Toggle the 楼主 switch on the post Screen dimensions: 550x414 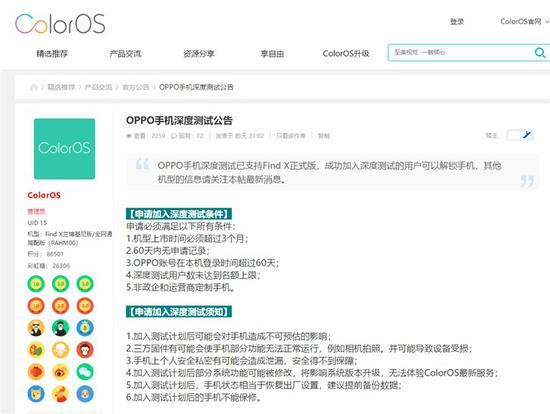pyautogui.click(x=520, y=135)
